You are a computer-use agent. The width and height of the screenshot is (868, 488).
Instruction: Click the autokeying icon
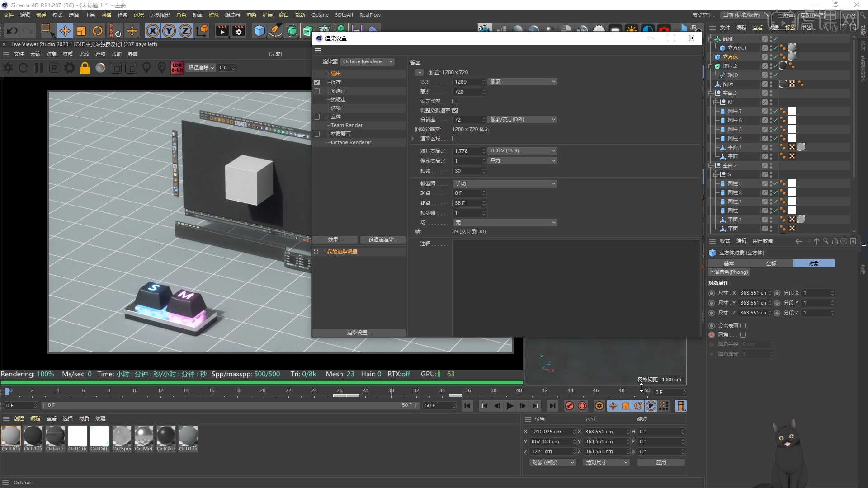(x=582, y=406)
